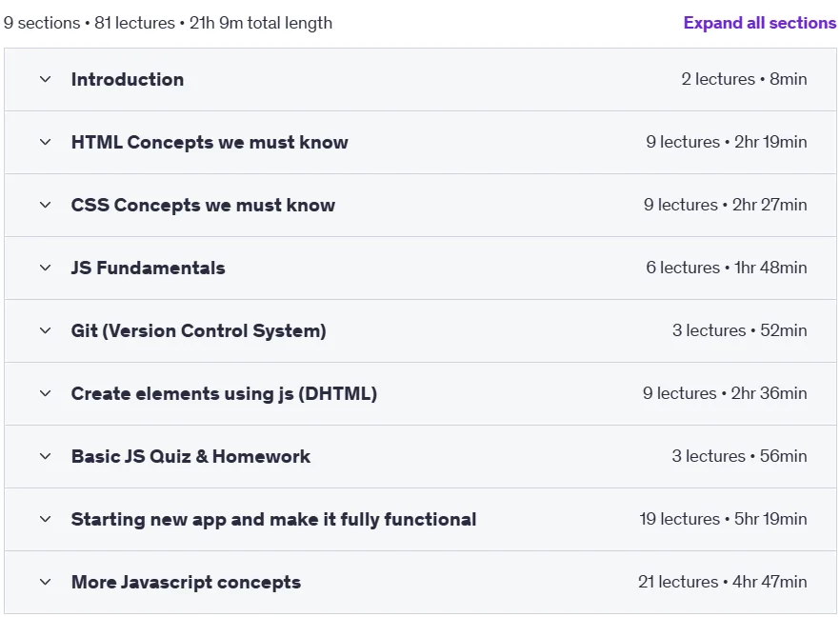This screenshot has height=617, width=840.
Task: Click chevron beside Create elements using js
Action: point(46,393)
